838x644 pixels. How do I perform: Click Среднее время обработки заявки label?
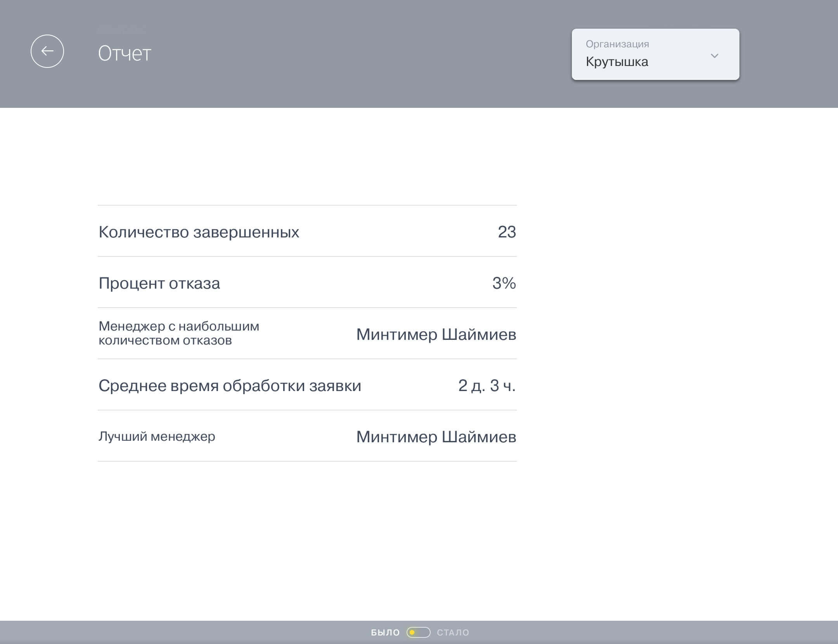click(230, 386)
